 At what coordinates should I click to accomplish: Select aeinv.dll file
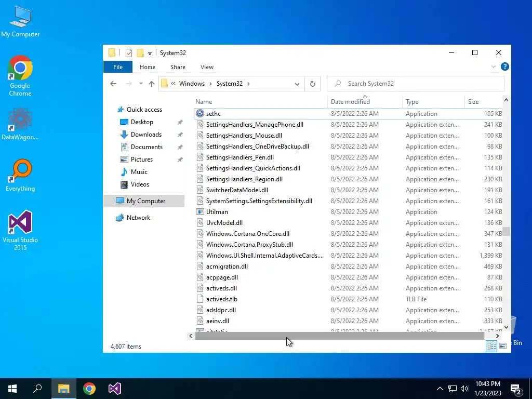pyautogui.click(x=348, y=321)
